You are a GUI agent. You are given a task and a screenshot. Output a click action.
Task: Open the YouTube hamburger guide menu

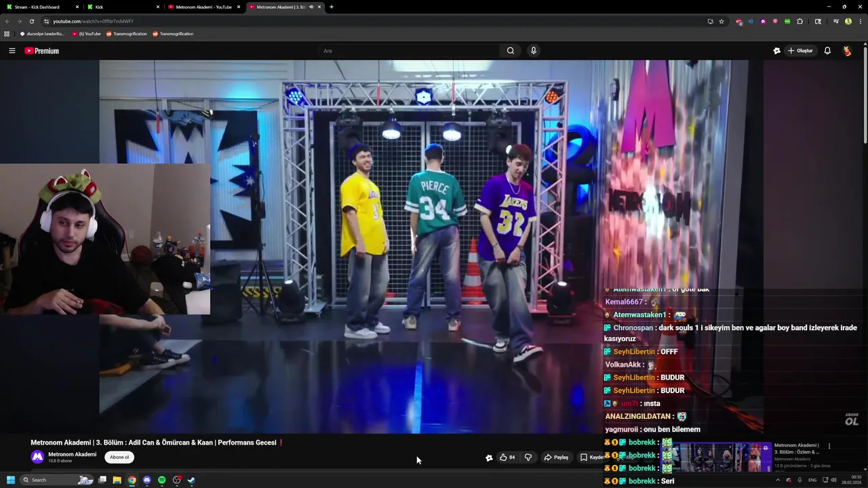coord(12,51)
